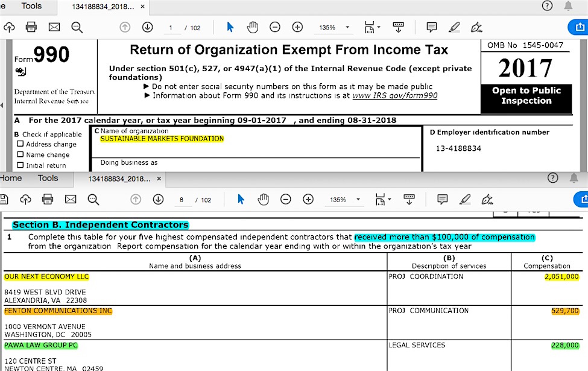
Task: Click the comment bubble icon in lower toolbar
Action: (x=442, y=200)
